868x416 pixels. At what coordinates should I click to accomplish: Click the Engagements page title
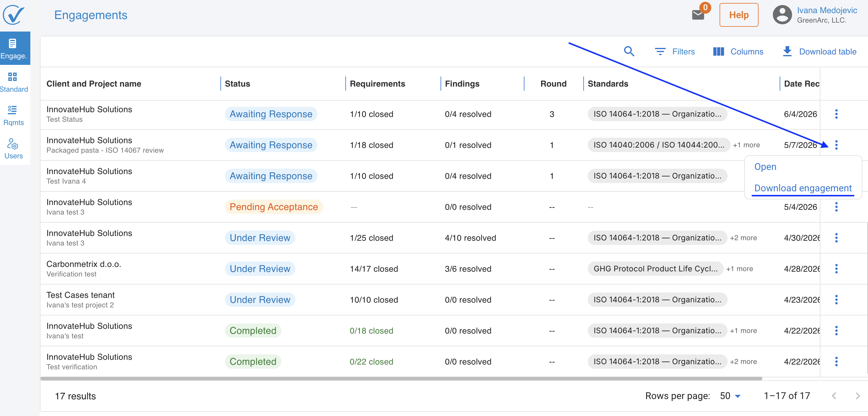point(91,15)
